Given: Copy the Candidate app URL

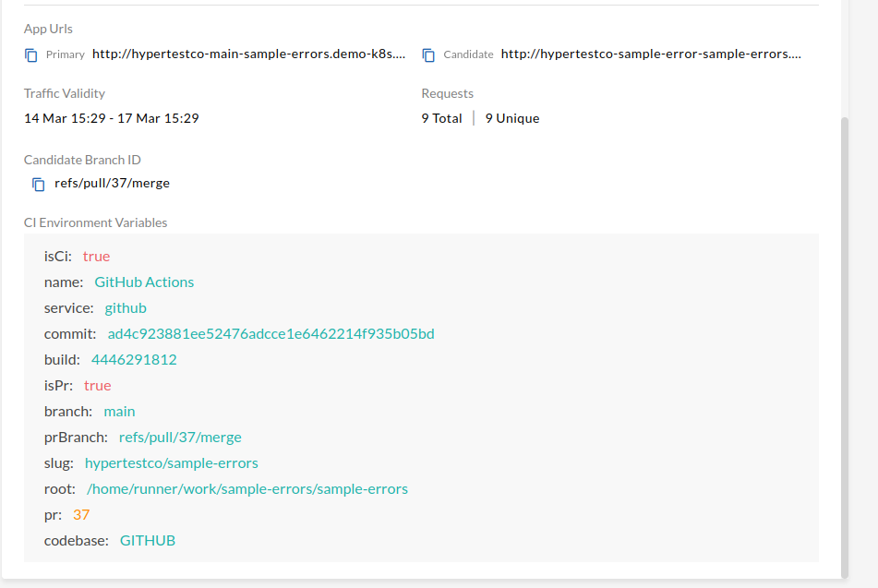Looking at the screenshot, I should (429, 54).
